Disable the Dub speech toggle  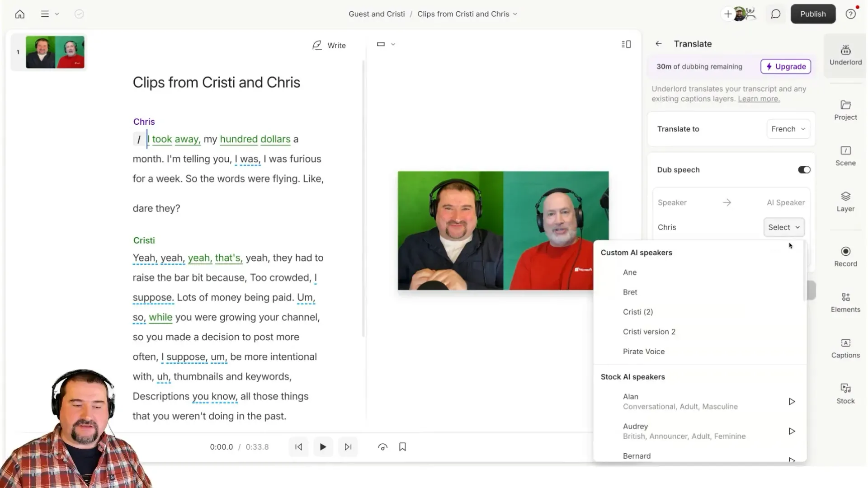[x=803, y=169]
